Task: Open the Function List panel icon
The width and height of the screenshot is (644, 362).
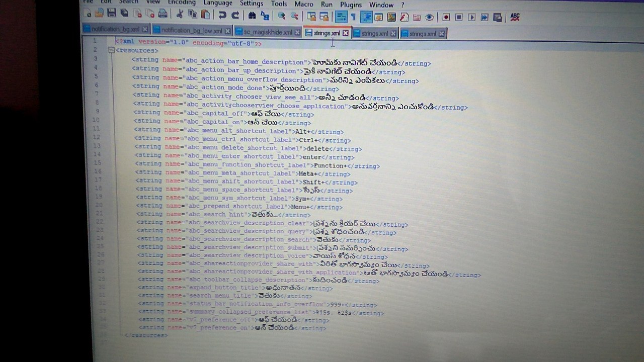Action: coord(404,17)
